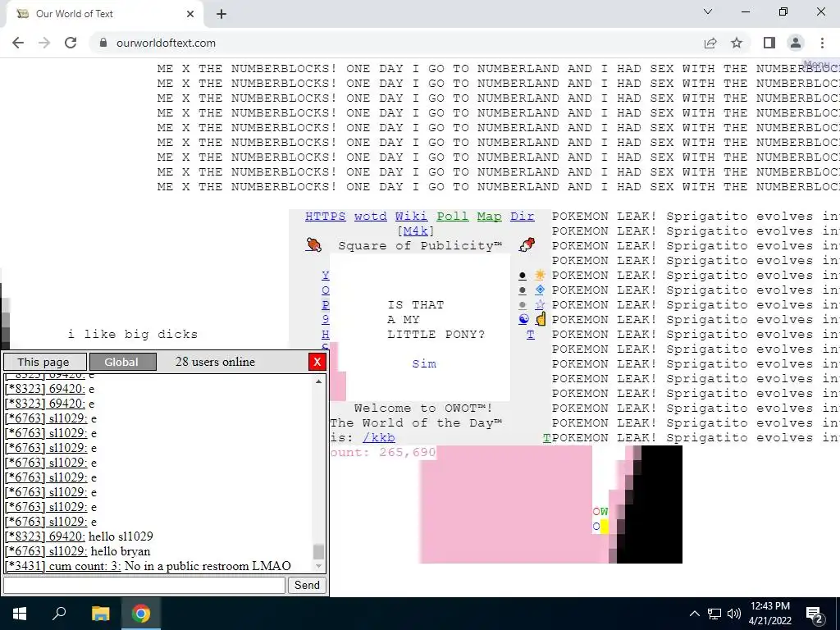This screenshot has height=630, width=840.
Task: Click the yin-yang symbol link
Action: [523, 319]
